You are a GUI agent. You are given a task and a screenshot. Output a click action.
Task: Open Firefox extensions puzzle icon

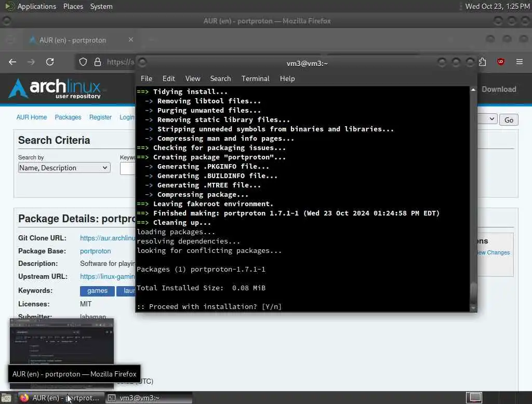click(483, 62)
